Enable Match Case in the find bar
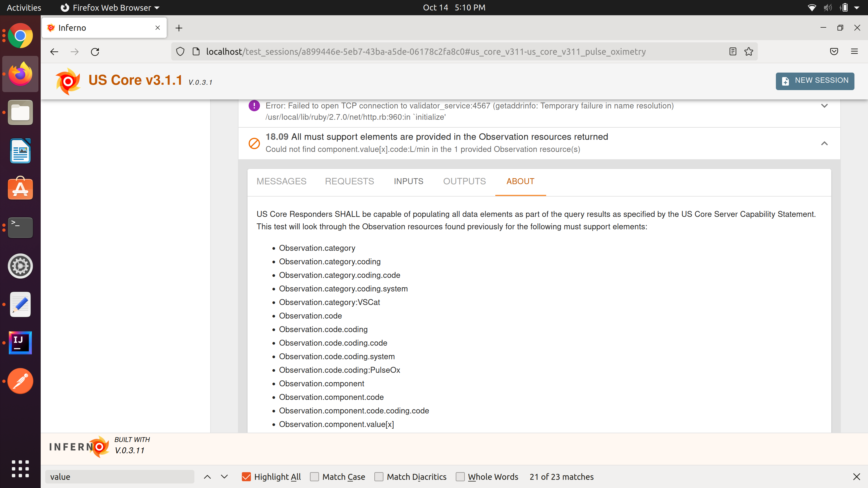Image resolution: width=868 pixels, height=488 pixels. [315, 476]
